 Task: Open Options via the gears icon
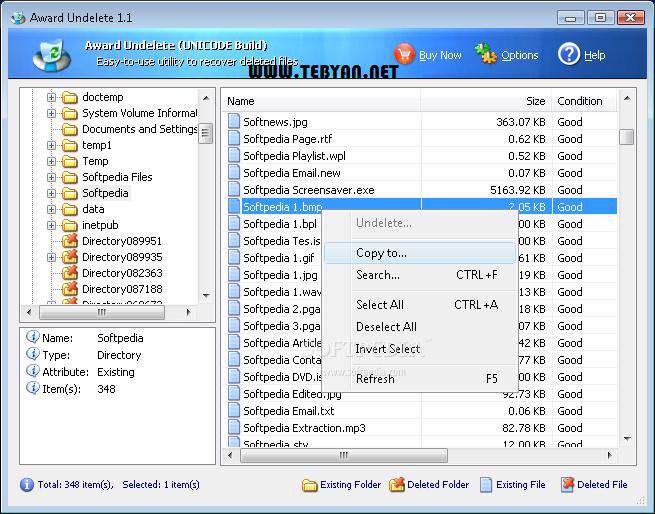[485, 54]
